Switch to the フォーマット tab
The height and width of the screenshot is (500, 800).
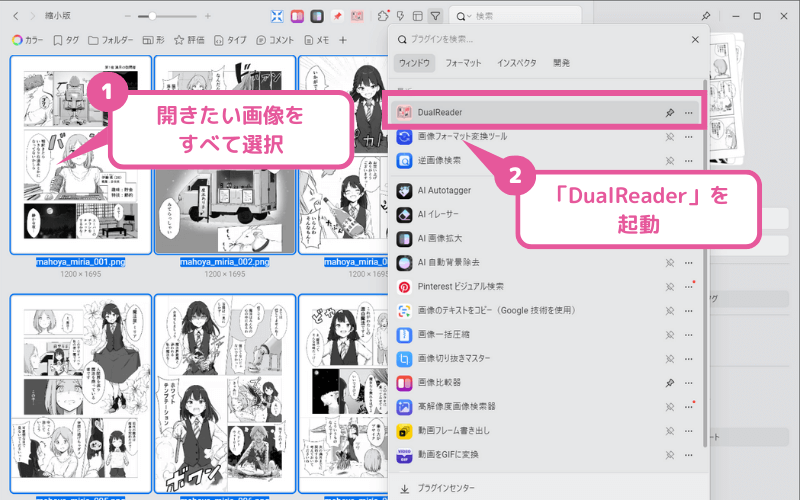pos(463,63)
